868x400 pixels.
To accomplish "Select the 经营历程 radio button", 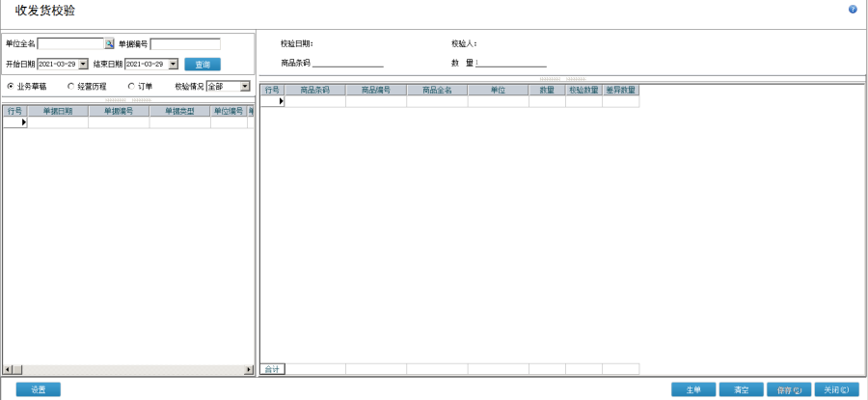I will pyautogui.click(x=70, y=86).
